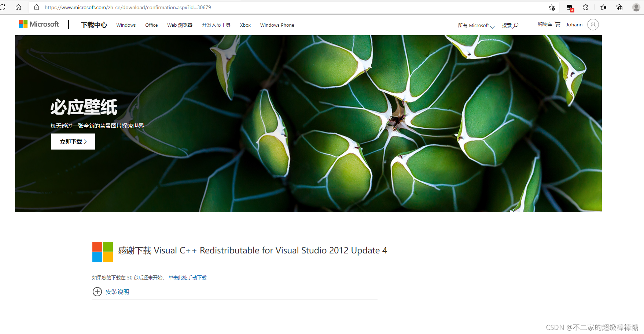Expand the 所有 Microsoft dropdown

[476, 25]
